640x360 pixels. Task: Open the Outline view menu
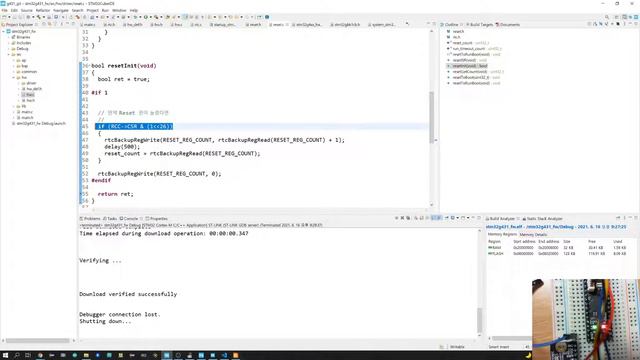(624, 24)
